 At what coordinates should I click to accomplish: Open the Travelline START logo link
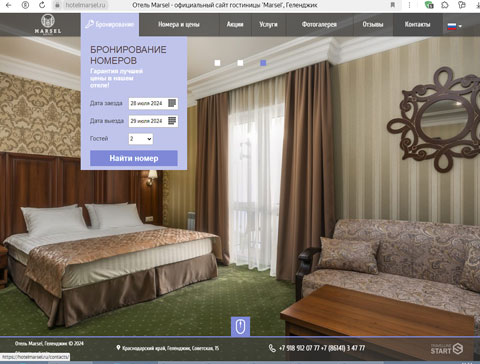tap(446, 349)
